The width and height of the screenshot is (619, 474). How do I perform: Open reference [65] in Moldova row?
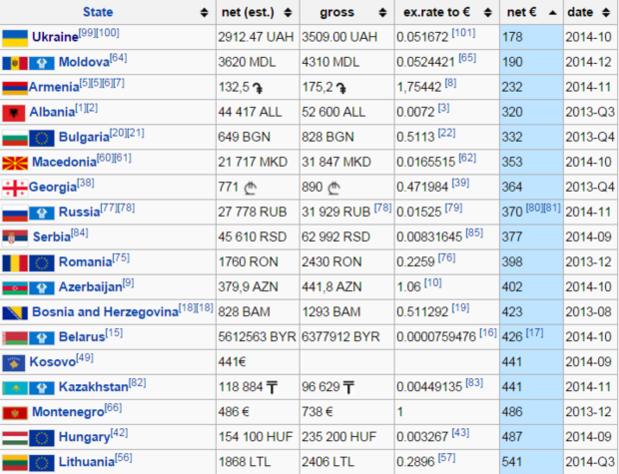click(x=467, y=58)
